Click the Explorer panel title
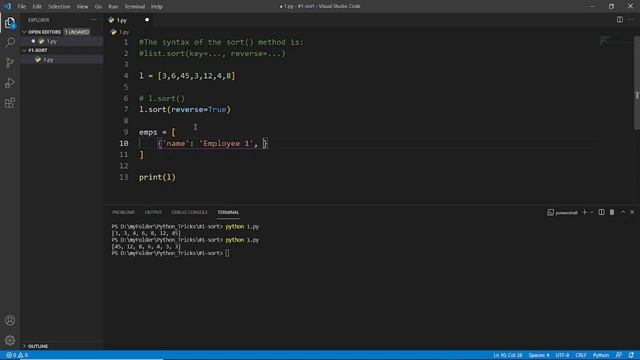 click(x=39, y=20)
